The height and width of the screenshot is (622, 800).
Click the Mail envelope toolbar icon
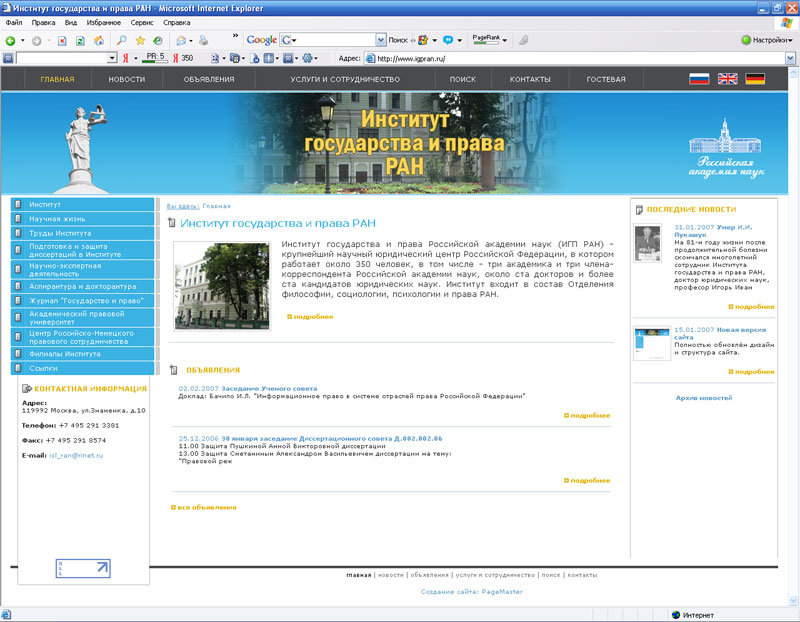pyautogui.click(x=181, y=41)
